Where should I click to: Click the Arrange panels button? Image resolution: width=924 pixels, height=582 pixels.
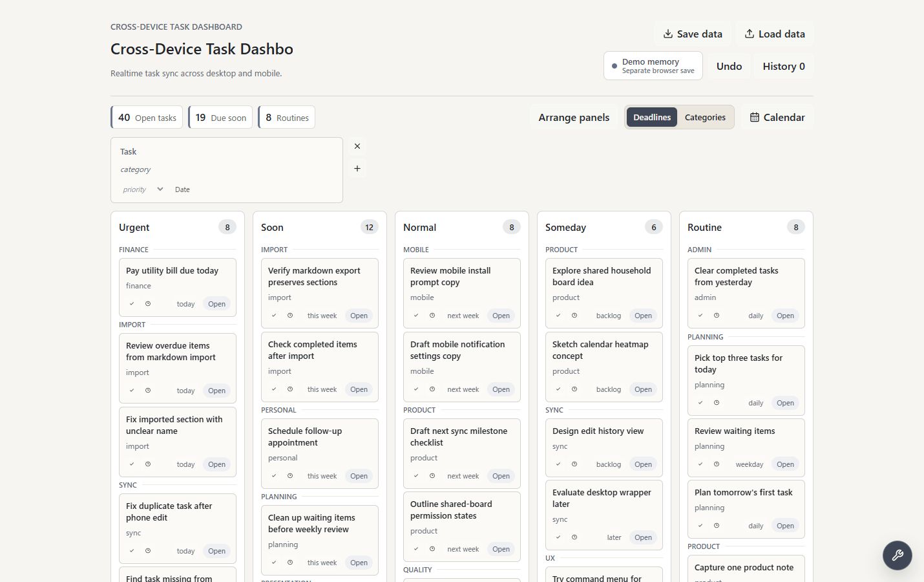pos(574,117)
